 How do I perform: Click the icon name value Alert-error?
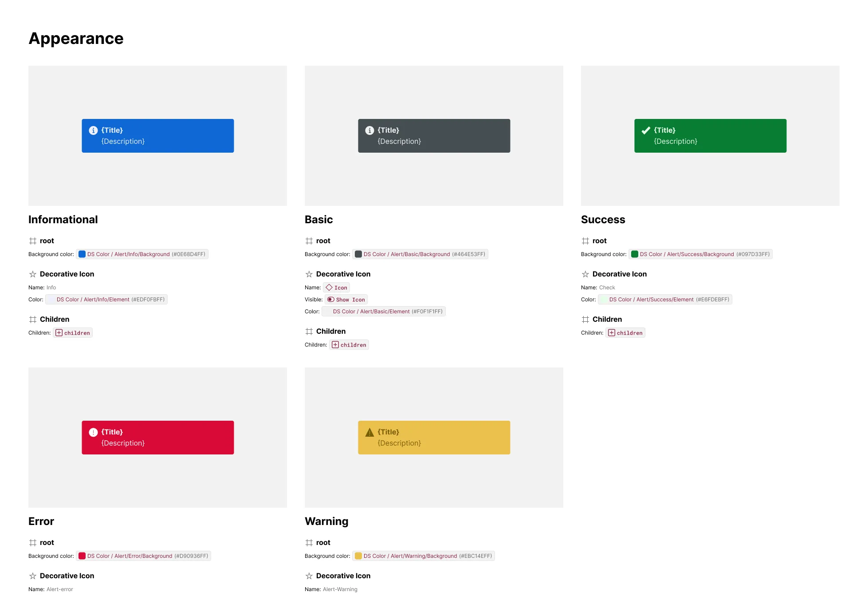pos(60,589)
